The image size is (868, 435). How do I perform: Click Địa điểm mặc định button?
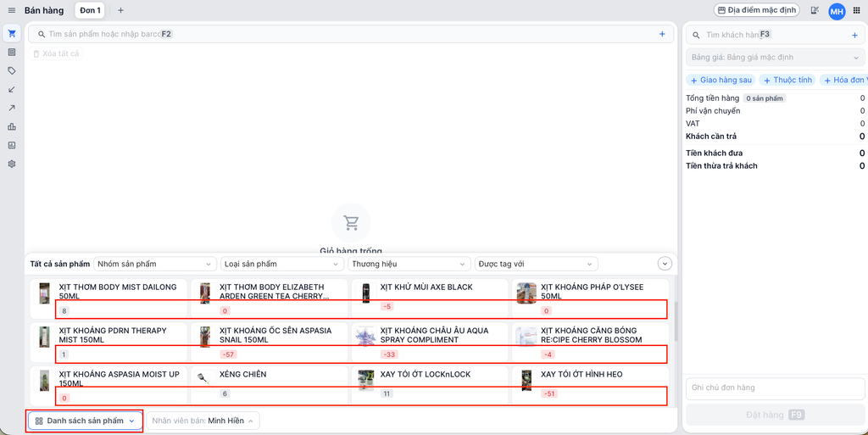[x=757, y=10]
